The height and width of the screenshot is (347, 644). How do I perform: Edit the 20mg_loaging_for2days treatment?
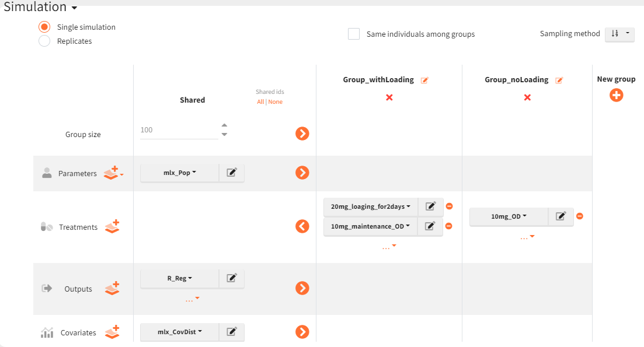pyautogui.click(x=430, y=206)
